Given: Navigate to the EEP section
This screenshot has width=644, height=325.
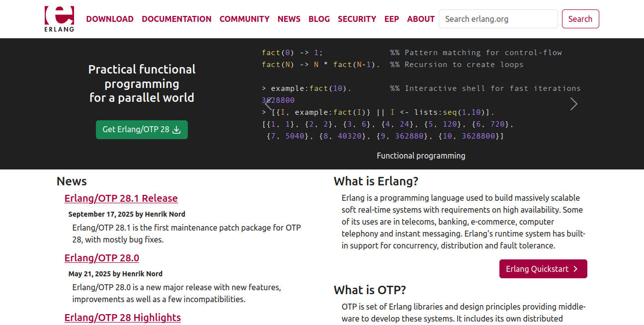Looking at the screenshot, I should coord(392,19).
